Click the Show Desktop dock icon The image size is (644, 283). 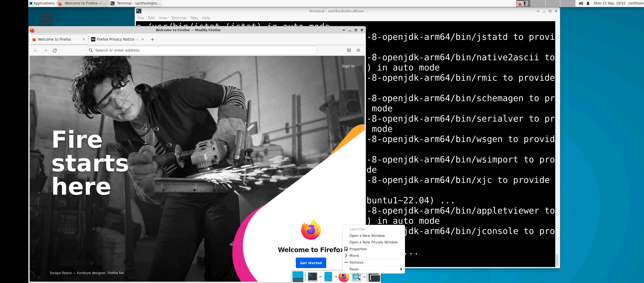(x=298, y=277)
